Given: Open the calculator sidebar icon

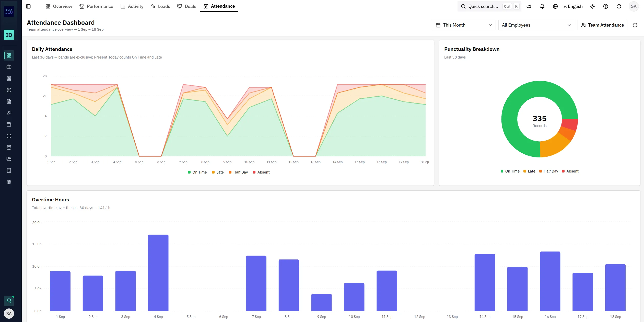Looking at the screenshot, I should [9, 170].
